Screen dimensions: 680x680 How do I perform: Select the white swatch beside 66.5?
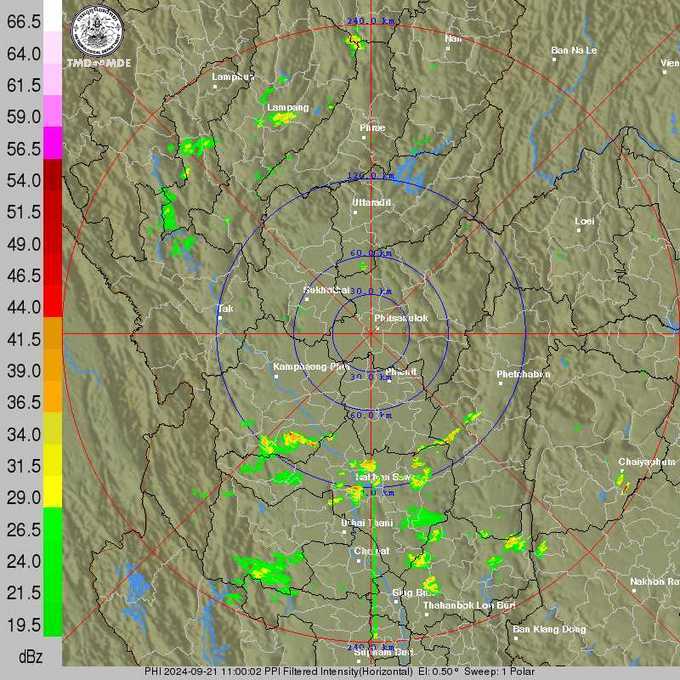(x=53, y=16)
